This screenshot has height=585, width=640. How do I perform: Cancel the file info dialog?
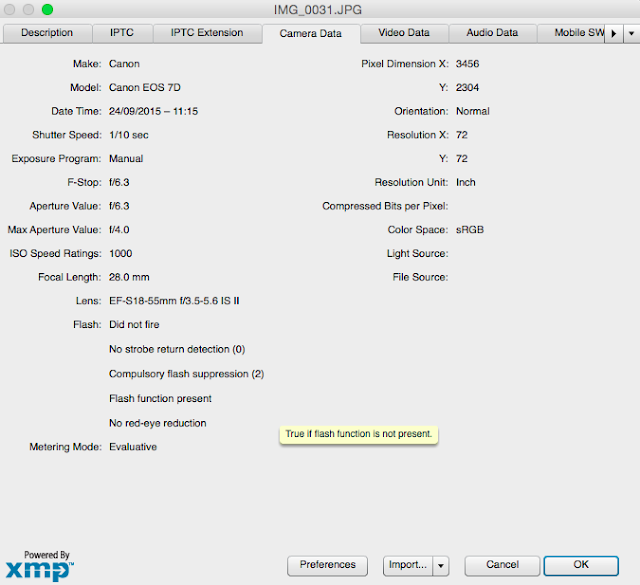tap(502, 565)
